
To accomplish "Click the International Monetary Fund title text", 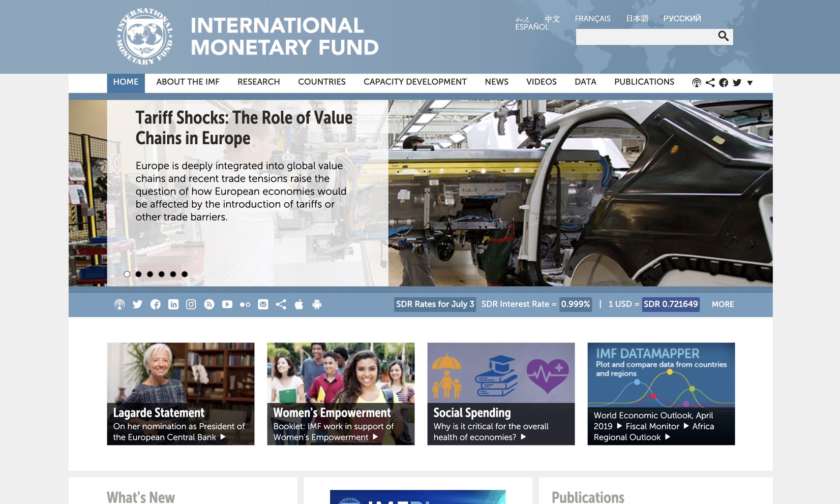I will click(x=285, y=37).
